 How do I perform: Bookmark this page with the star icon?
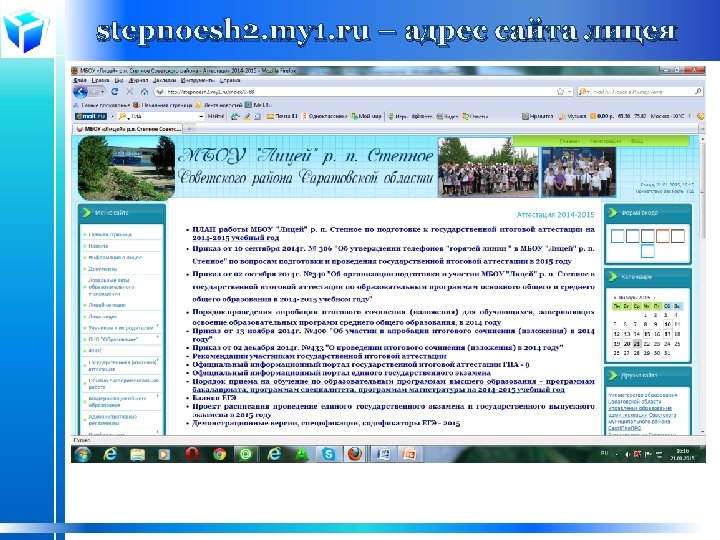(x=560, y=92)
